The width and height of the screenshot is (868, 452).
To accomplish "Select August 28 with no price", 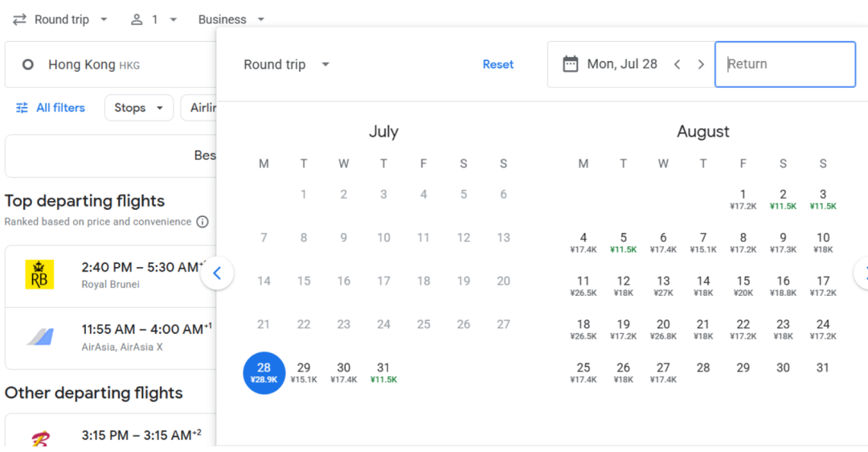I will (x=703, y=368).
